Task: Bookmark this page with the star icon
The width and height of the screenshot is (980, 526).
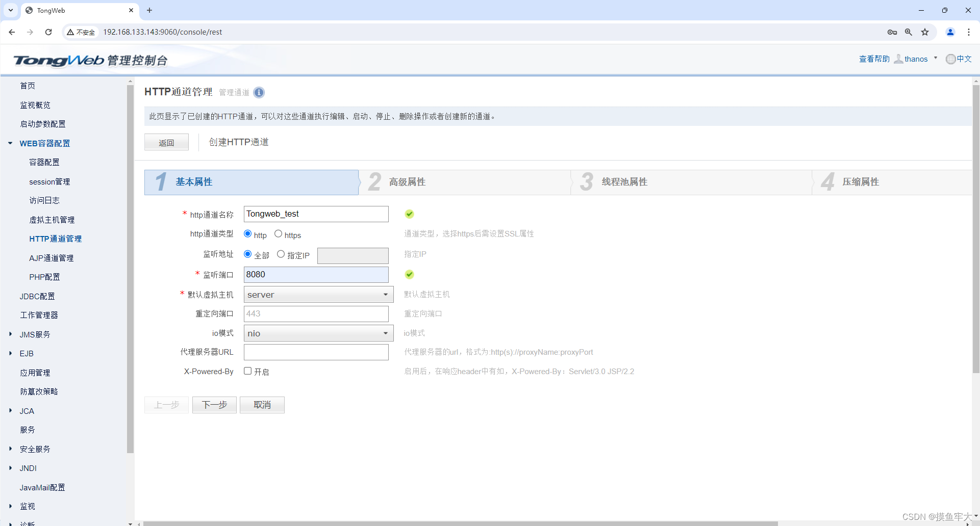Action: pyautogui.click(x=925, y=32)
